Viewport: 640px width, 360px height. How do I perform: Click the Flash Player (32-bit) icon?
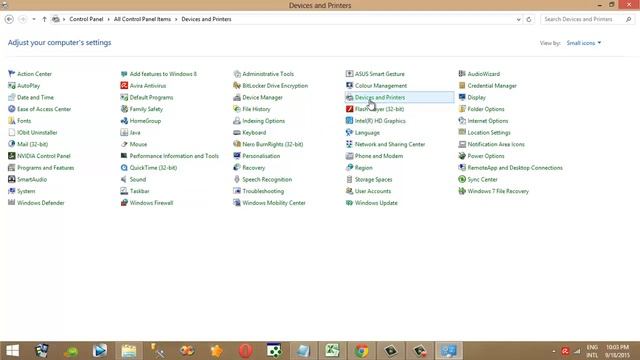point(349,109)
